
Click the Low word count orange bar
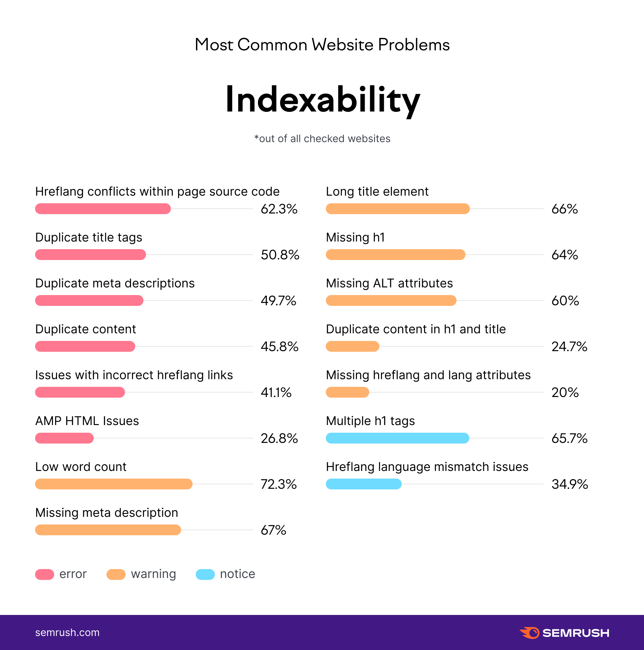[x=114, y=484]
